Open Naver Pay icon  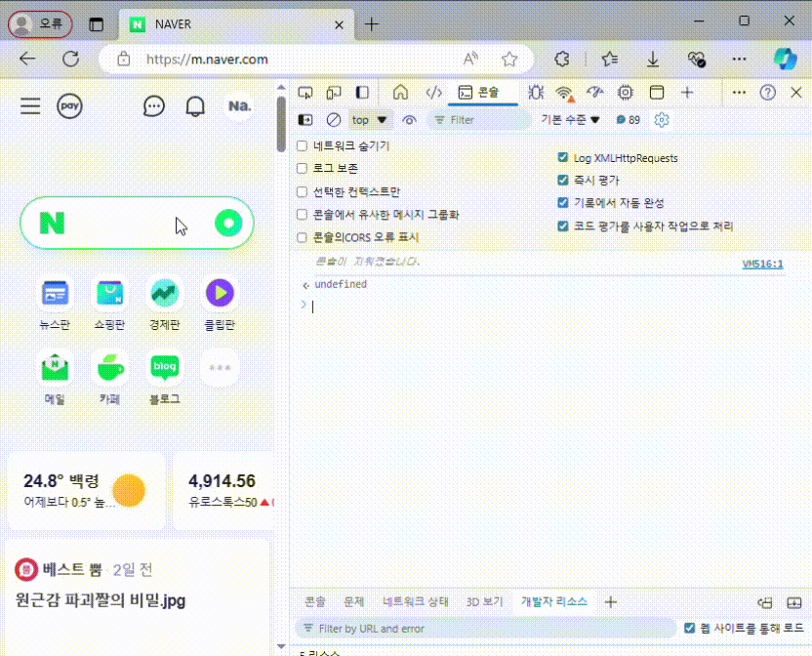69,106
